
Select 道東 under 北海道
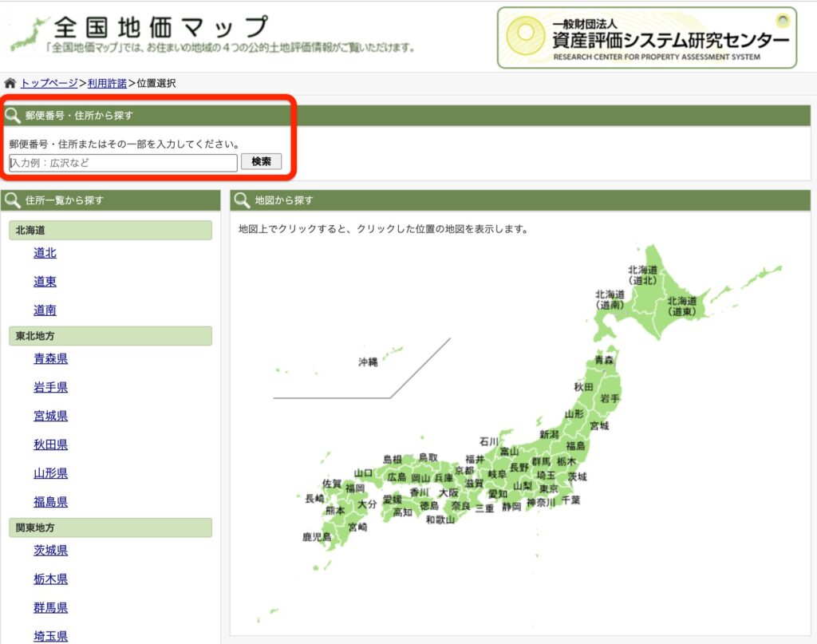[45, 281]
